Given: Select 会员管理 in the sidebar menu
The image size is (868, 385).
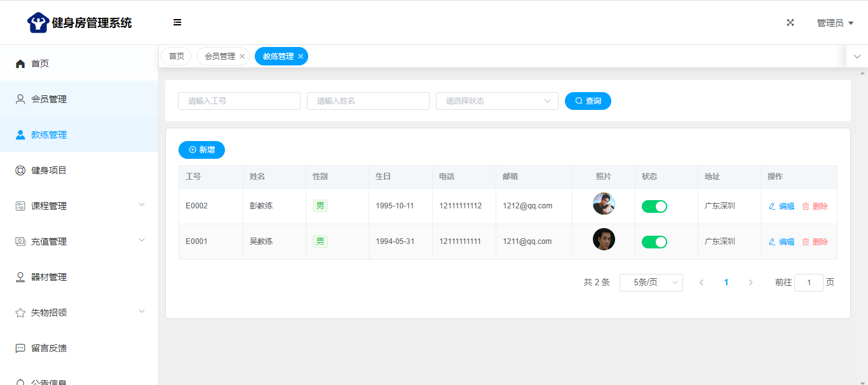Looking at the screenshot, I should [x=49, y=99].
